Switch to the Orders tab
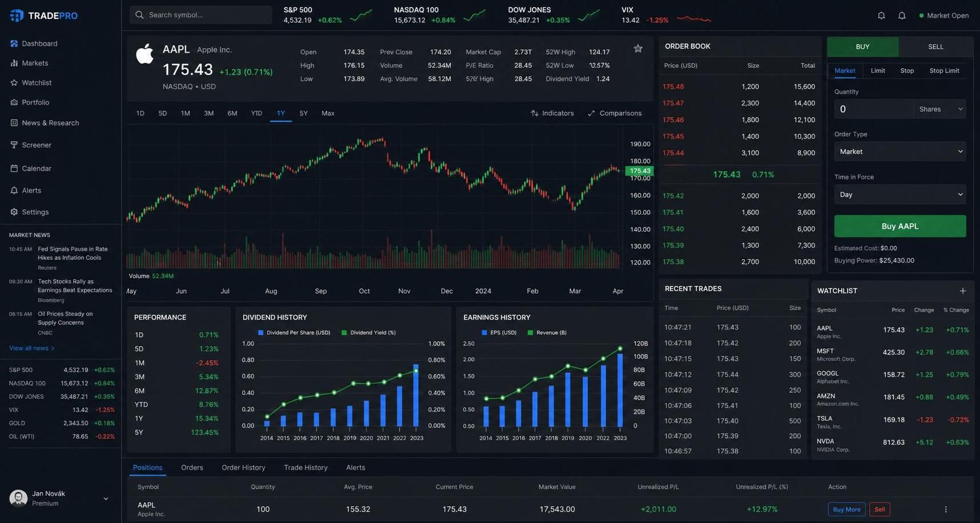 coord(192,468)
